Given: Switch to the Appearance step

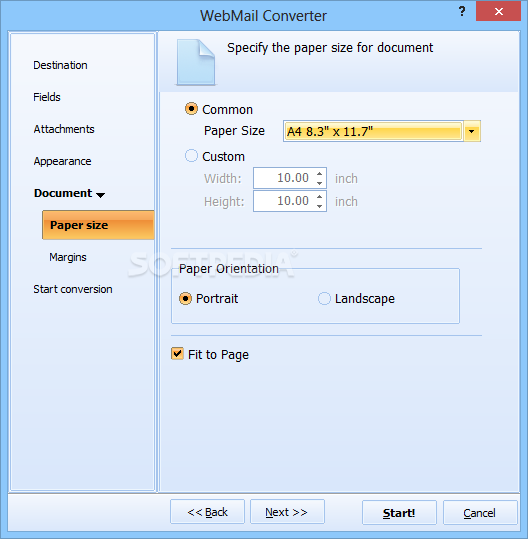Looking at the screenshot, I should point(63,161).
